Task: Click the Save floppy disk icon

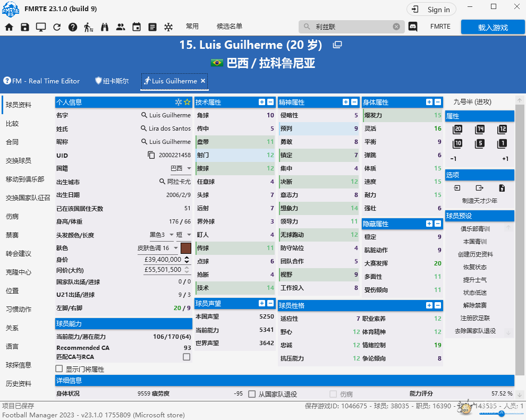Action: pos(25,27)
